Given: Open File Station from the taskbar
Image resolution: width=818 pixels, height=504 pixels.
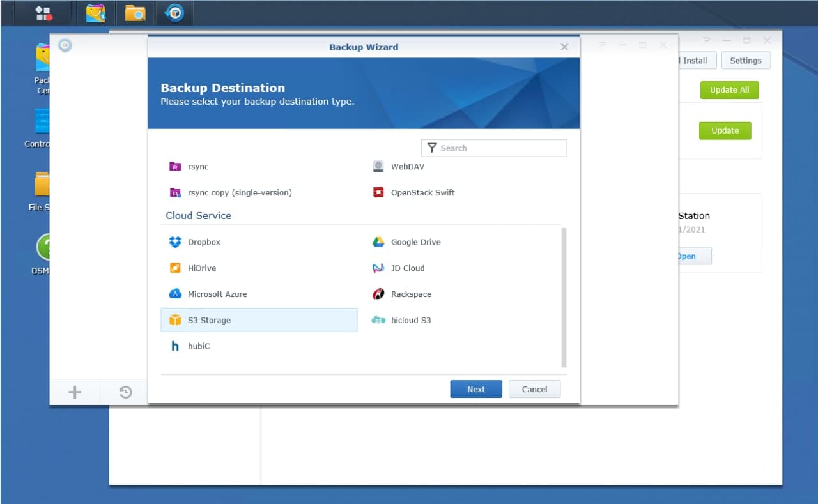Looking at the screenshot, I should coord(135,13).
